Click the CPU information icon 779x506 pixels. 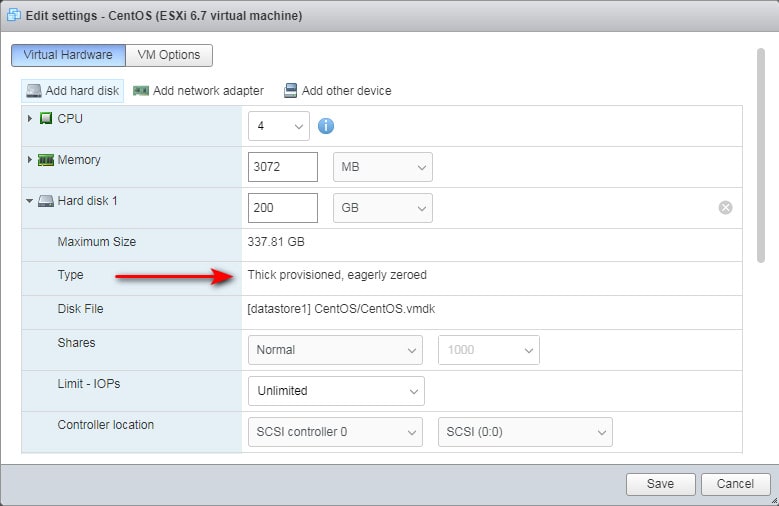[x=325, y=126]
